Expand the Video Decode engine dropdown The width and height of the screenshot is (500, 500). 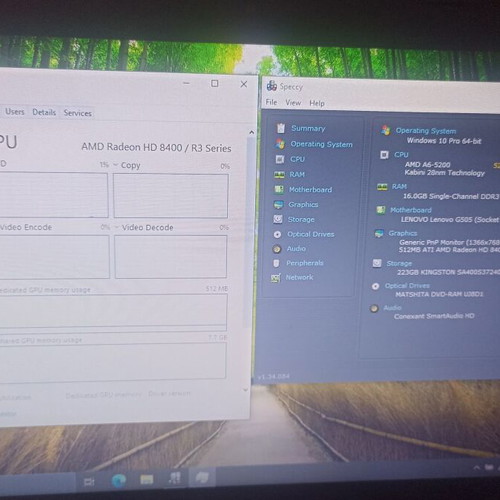tap(117, 227)
